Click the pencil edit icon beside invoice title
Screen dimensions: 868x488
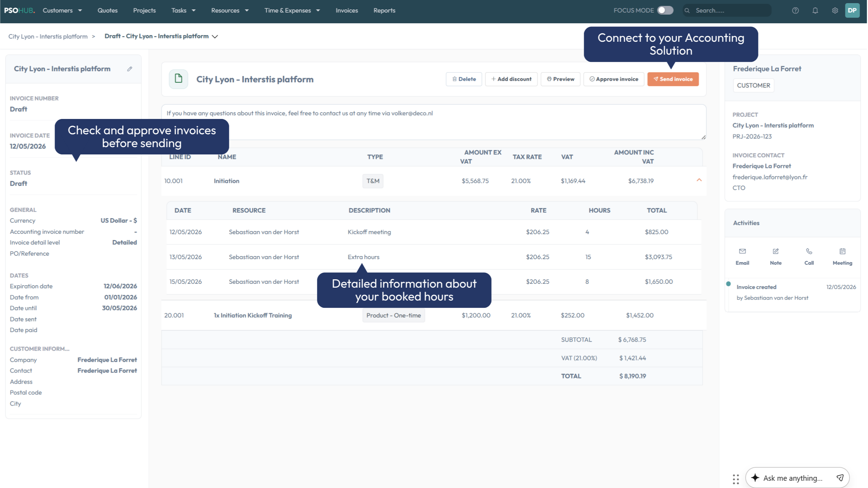point(129,69)
